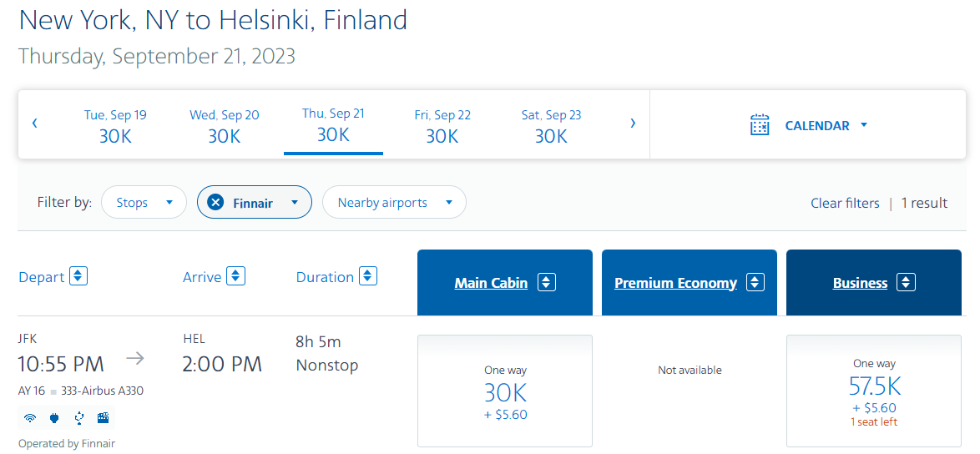Toggle sorting for Main Cabin fares
The width and height of the screenshot is (980, 454).
coord(546,282)
